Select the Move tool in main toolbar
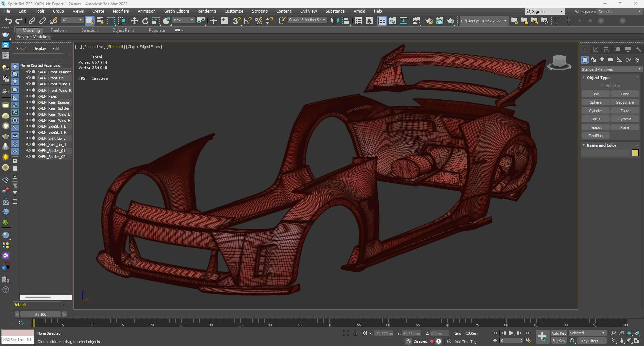644x346 pixels. tap(134, 21)
